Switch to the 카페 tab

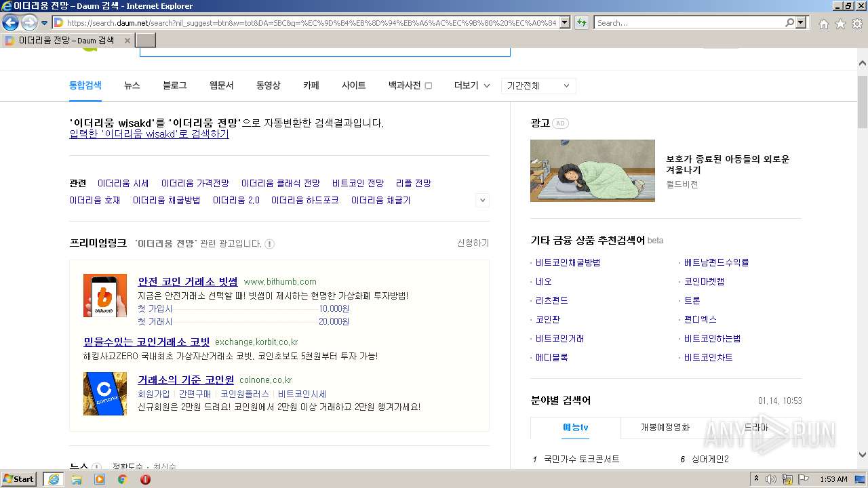pyautogui.click(x=311, y=85)
